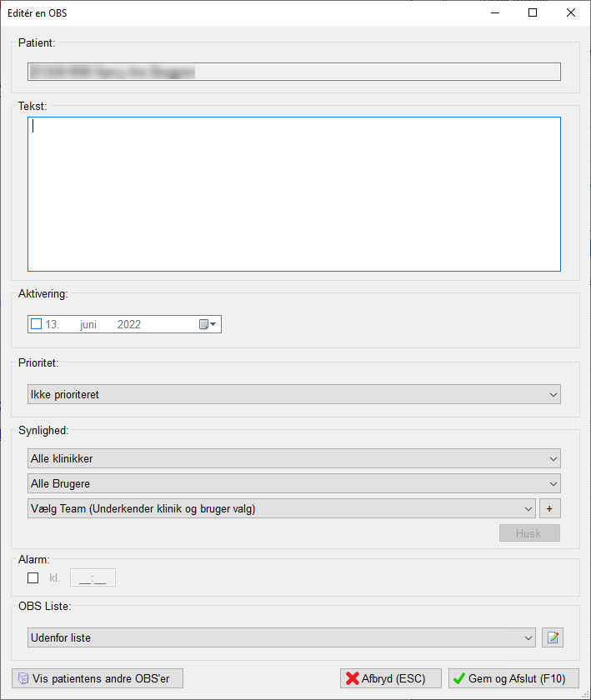Select the month juni in Aktivering date
The image size is (591, 700).
click(x=88, y=324)
